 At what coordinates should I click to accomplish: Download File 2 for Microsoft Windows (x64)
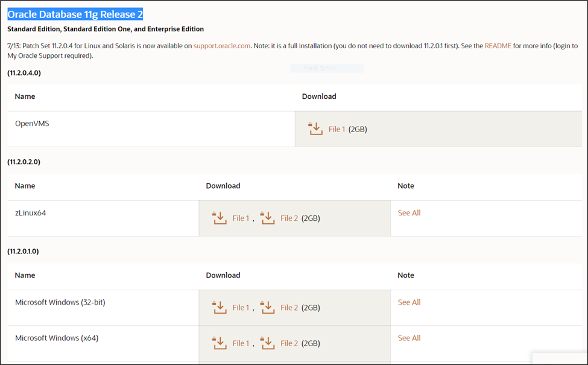click(x=289, y=343)
